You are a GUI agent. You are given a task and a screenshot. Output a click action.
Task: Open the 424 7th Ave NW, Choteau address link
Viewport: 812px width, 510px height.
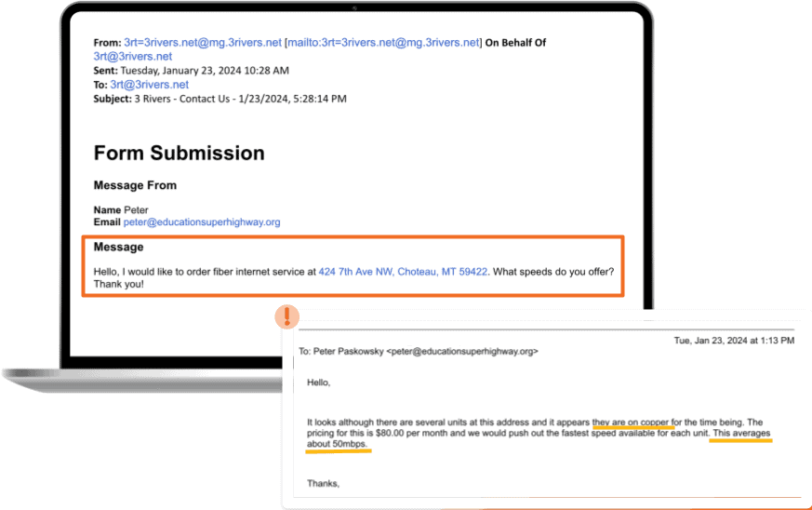403,272
